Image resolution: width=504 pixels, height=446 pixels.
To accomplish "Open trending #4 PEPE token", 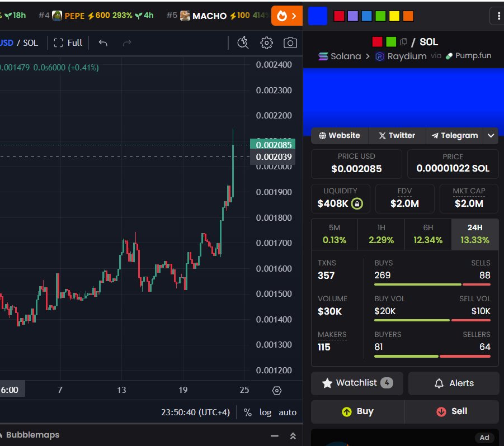I will [96, 16].
